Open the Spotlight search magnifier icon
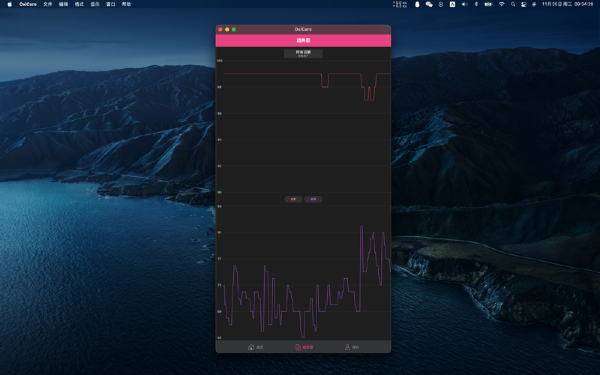 tap(513, 4)
